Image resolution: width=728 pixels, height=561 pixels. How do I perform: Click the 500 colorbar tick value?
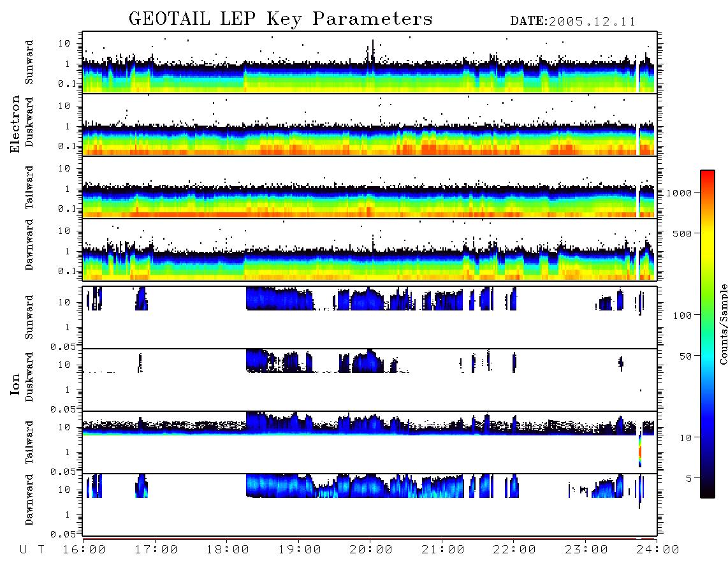682,234
